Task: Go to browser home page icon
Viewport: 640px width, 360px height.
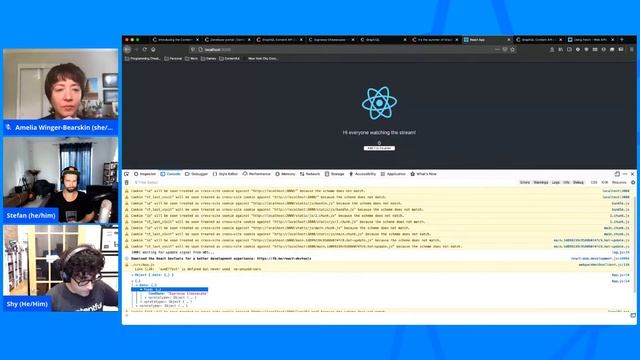Action: (x=153, y=49)
